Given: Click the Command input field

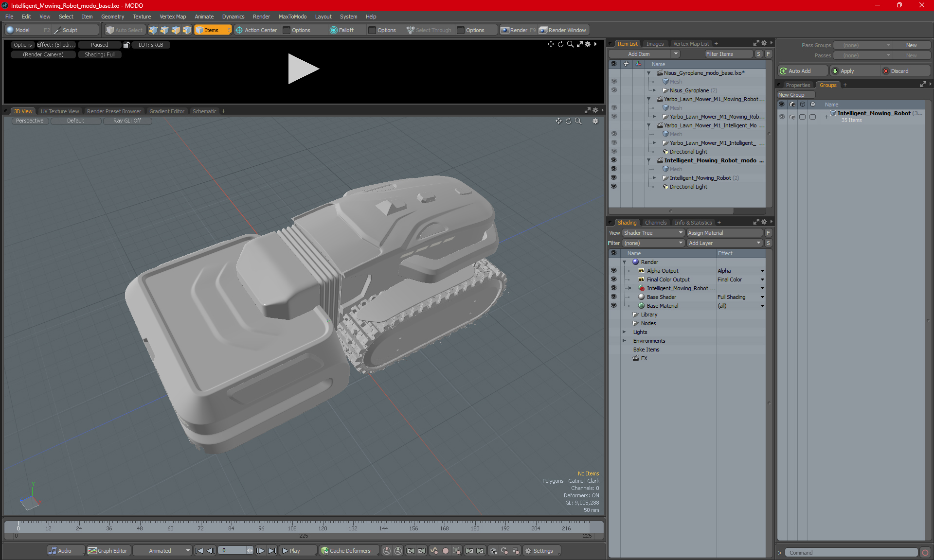Looking at the screenshot, I should click(x=852, y=553).
